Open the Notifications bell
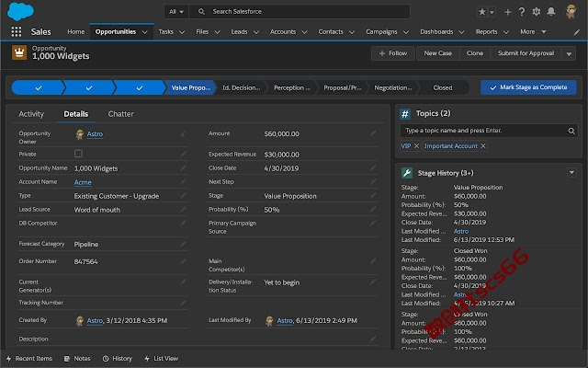This screenshot has width=588, height=368. click(x=551, y=12)
